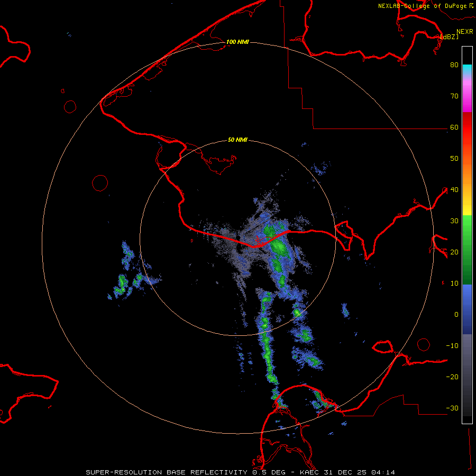476x476 pixels.
Task: Click "SUPER-RESOLUTION BASE REFLECTIVITY" caption text
Action: click(x=167, y=472)
